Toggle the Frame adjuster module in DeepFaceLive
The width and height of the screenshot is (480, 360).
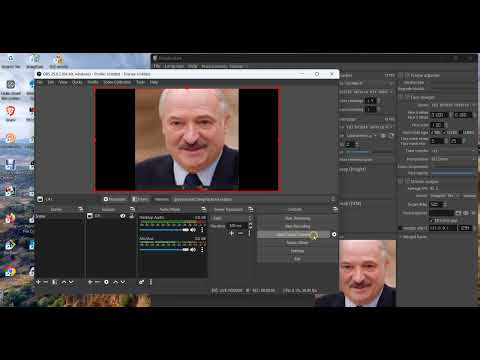click(x=401, y=75)
